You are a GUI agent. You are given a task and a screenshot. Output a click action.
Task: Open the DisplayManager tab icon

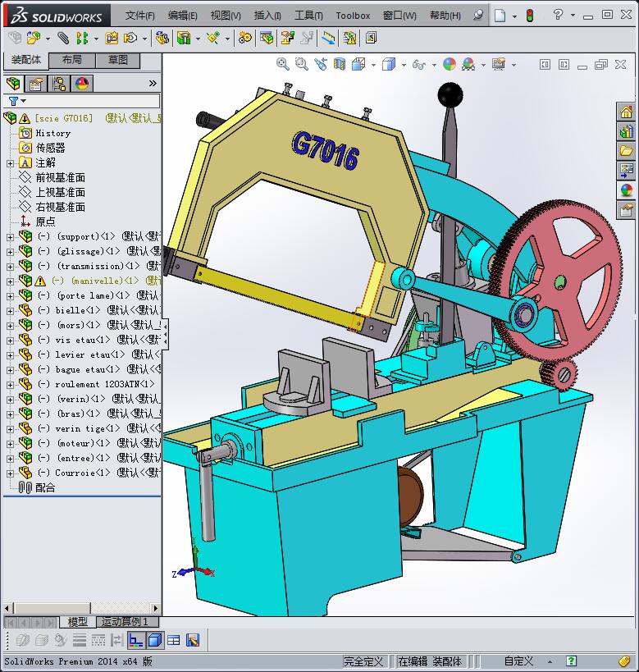coord(82,84)
